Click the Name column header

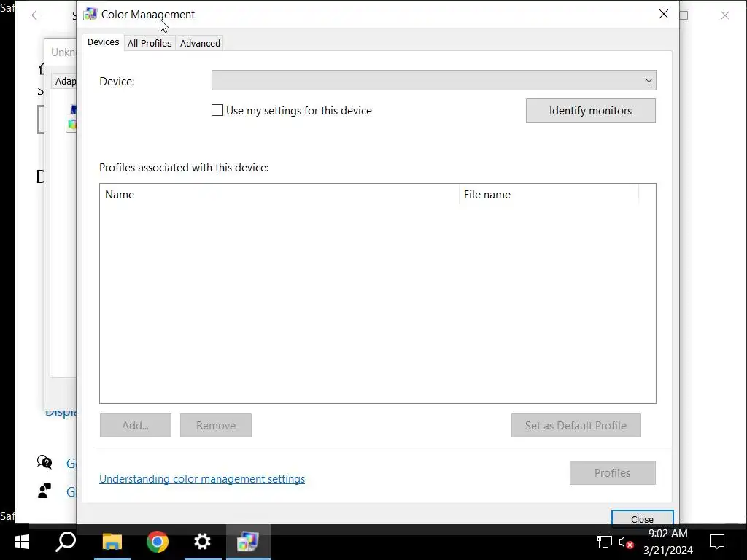[x=279, y=194]
